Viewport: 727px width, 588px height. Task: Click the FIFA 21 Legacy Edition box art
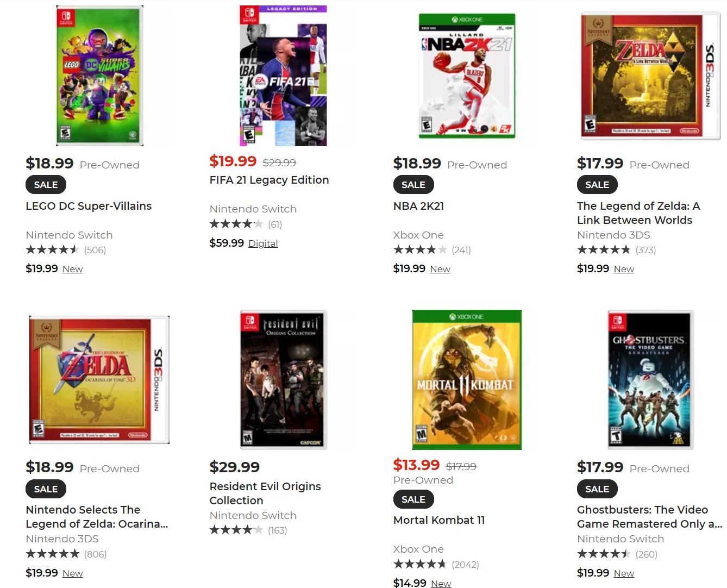(284, 76)
